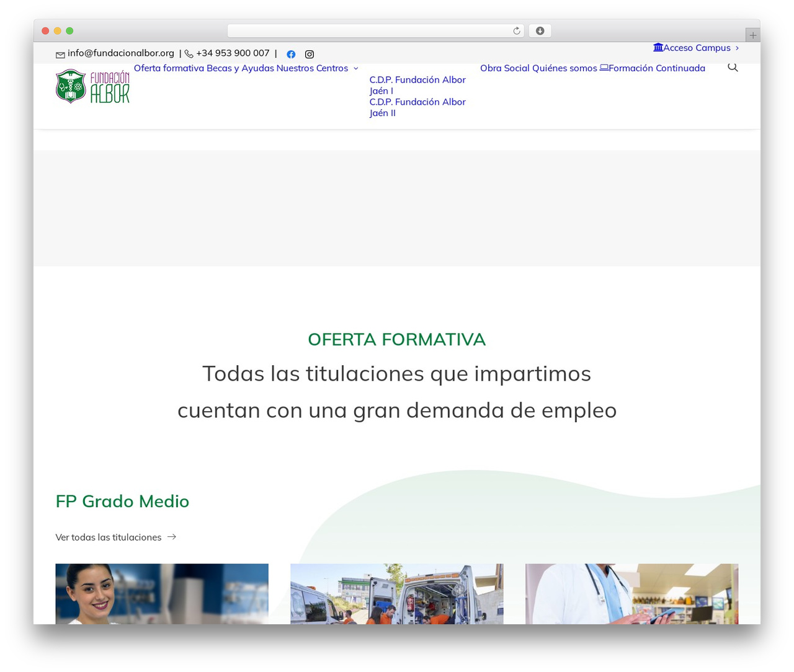Click the FP Grado Medio heading
The width and height of the screenshot is (794, 672).
click(122, 501)
